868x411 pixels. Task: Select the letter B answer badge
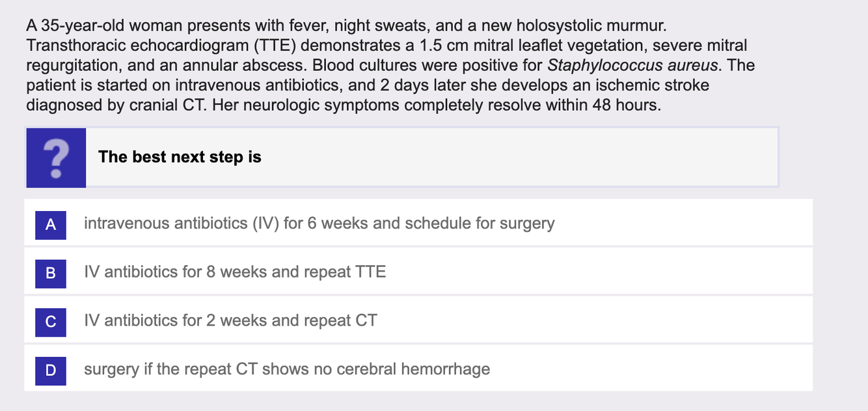[x=51, y=273]
